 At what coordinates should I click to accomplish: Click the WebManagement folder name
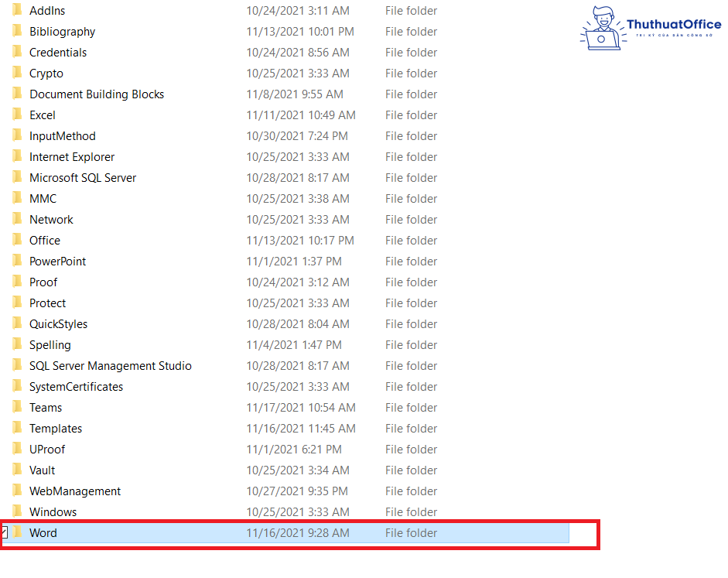point(75,491)
